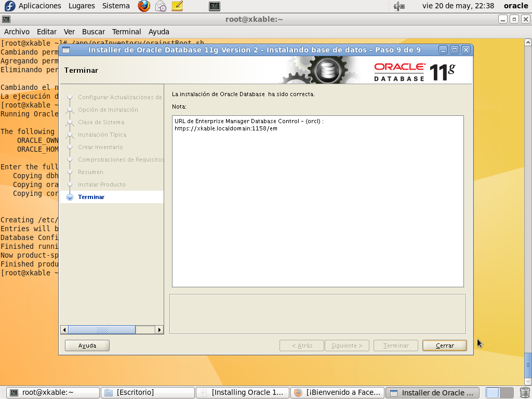
Task: Click the terminal window title bar icon
Action: click(6, 19)
